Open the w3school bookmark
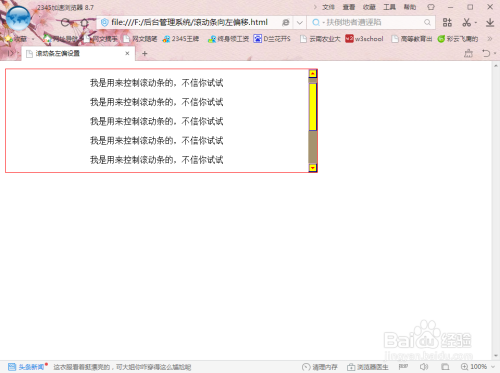The height and width of the screenshot is (373, 500). pyautogui.click(x=364, y=39)
